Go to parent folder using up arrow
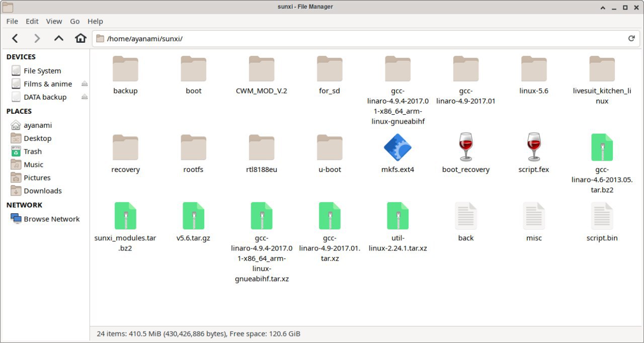 tap(59, 38)
